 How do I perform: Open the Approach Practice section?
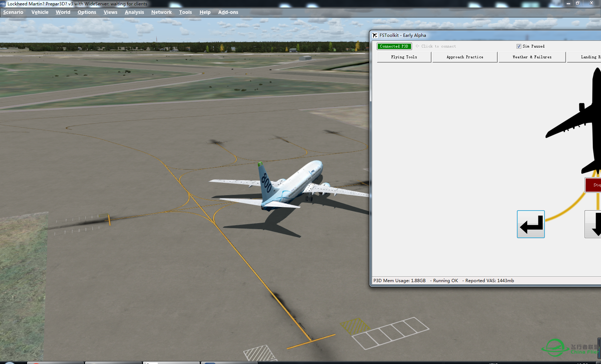point(465,57)
